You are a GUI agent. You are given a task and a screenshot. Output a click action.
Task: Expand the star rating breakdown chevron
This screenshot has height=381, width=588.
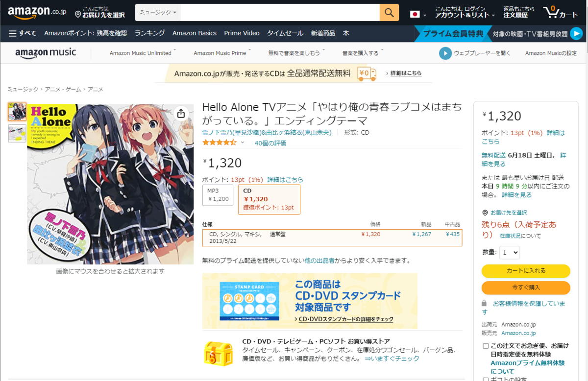242,143
